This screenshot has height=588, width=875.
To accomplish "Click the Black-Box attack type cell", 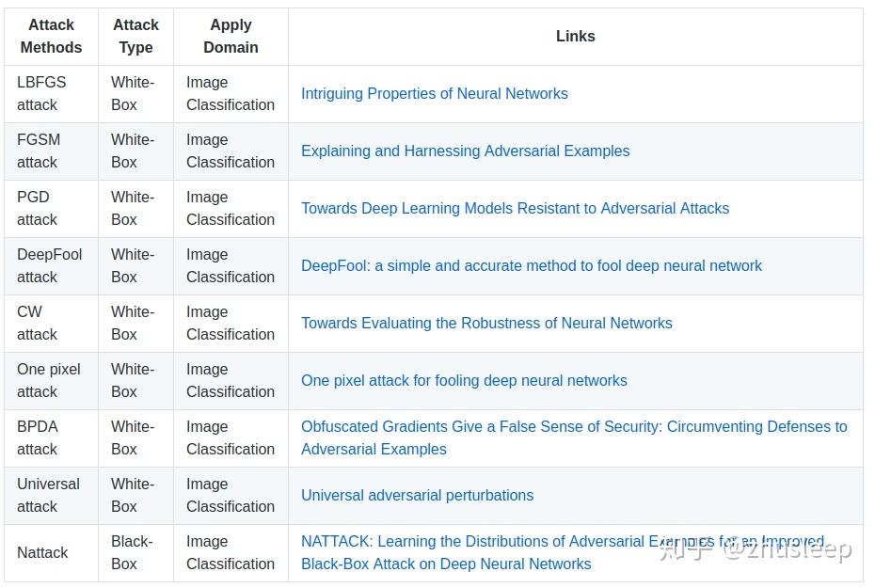I will (x=131, y=553).
